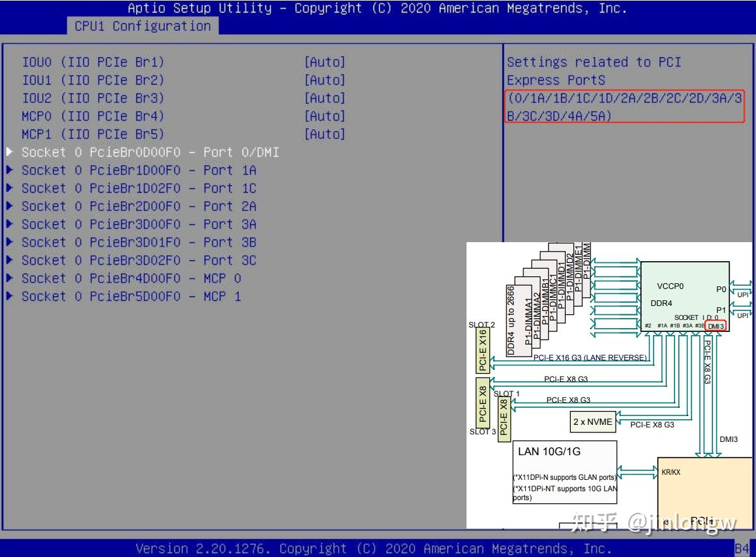This screenshot has height=557, width=756.
Task: Change the IOU0 (IIO PCIe Br1) Auto value
Action: tap(325, 62)
